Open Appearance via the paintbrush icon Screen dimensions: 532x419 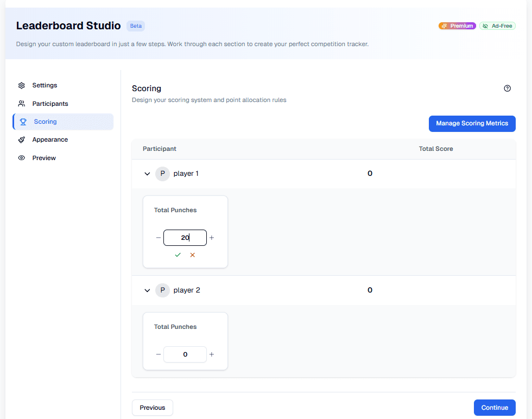click(x=21, y=139)
